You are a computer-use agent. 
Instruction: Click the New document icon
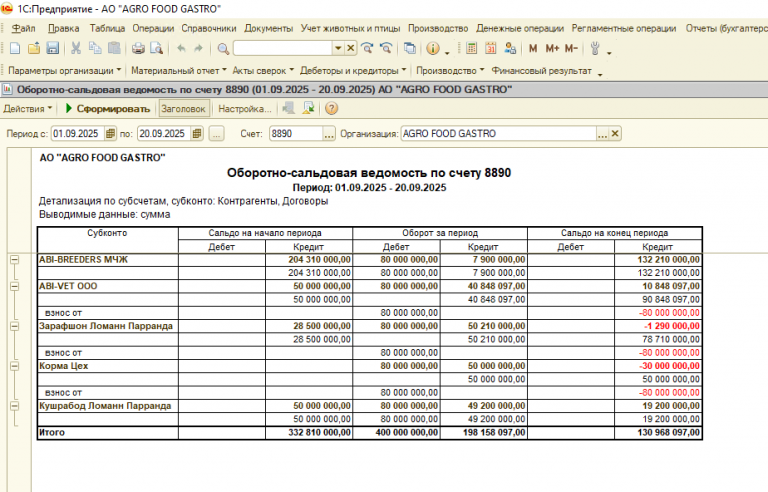(x=15, y=48)
